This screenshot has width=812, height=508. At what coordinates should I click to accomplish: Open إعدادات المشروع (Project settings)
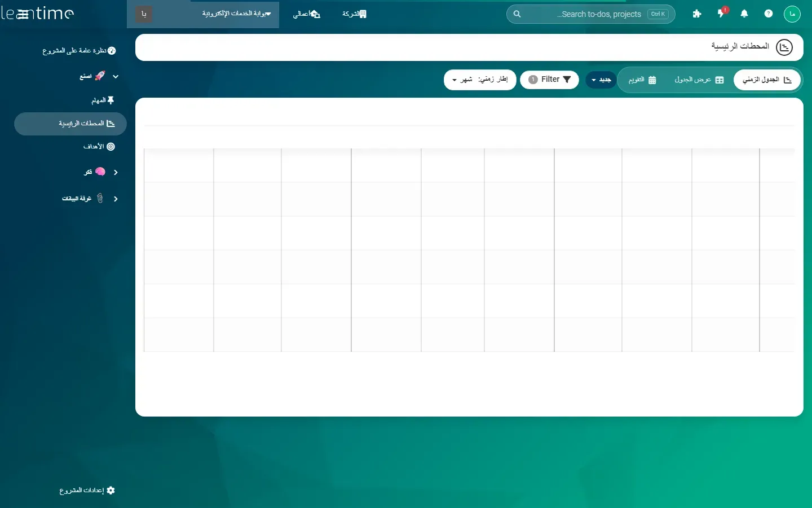87,491
